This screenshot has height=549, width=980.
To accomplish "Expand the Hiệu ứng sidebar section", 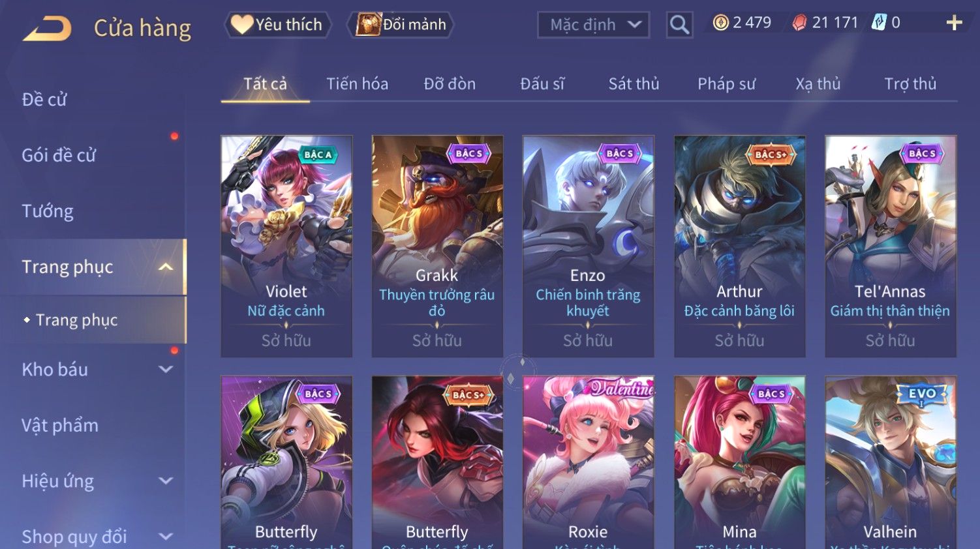I will (166, 481).
